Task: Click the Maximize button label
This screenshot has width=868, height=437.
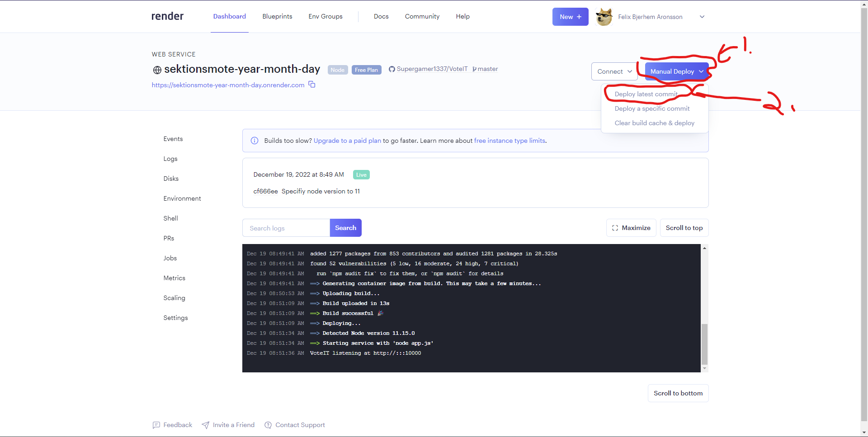Action: coord(636,228)
